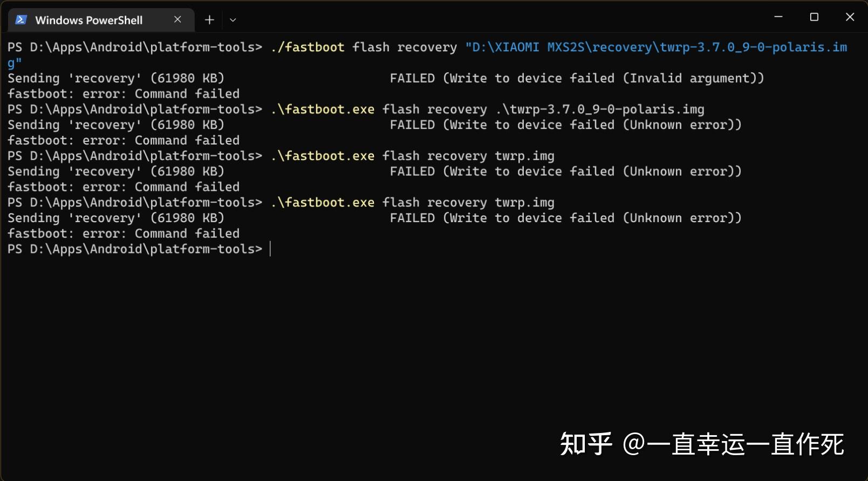Switch focus to the Windows PowerShell tab label
Viewport: 868px width, 481px height.
[x=89, y=19]
